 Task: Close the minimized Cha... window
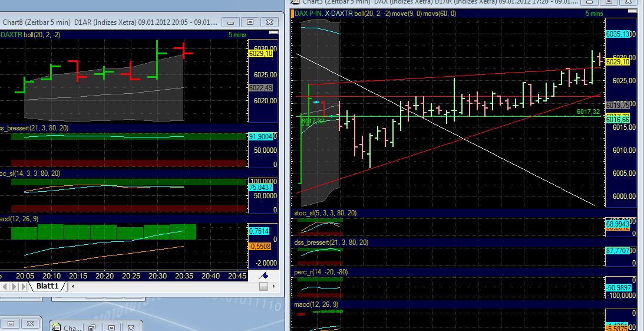click(131, 327)
